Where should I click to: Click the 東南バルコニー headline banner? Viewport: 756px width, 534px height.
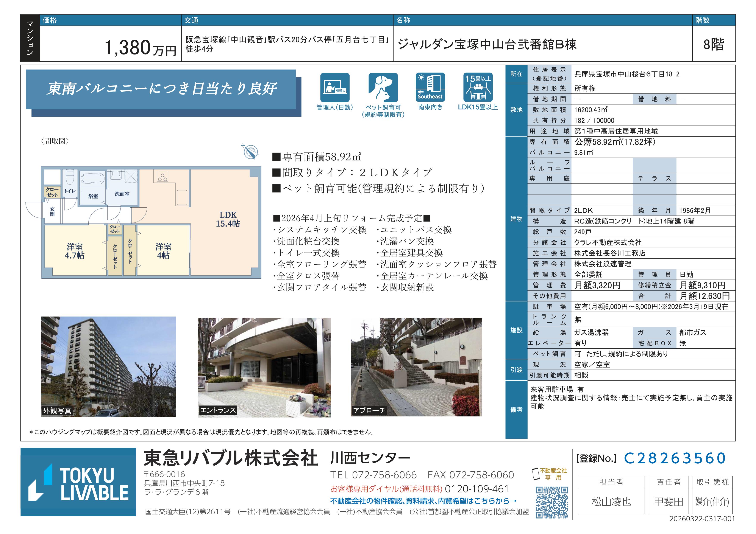click(x=161, y=89)
